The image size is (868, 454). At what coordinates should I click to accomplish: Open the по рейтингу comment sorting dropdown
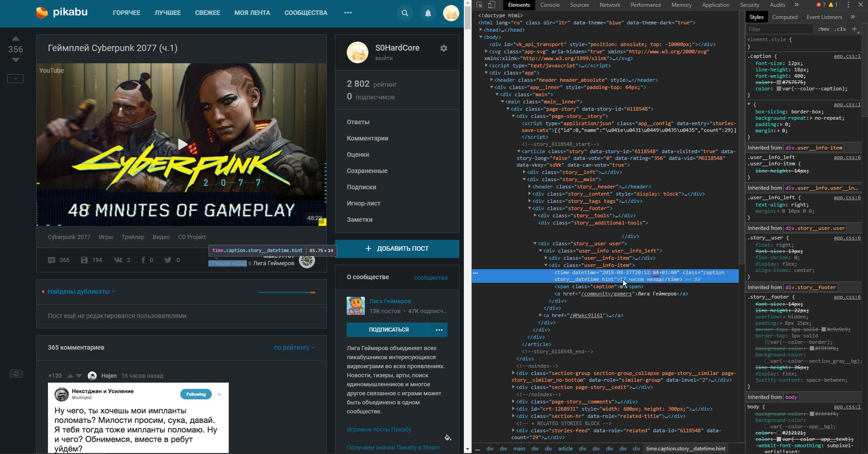[294, 348]
